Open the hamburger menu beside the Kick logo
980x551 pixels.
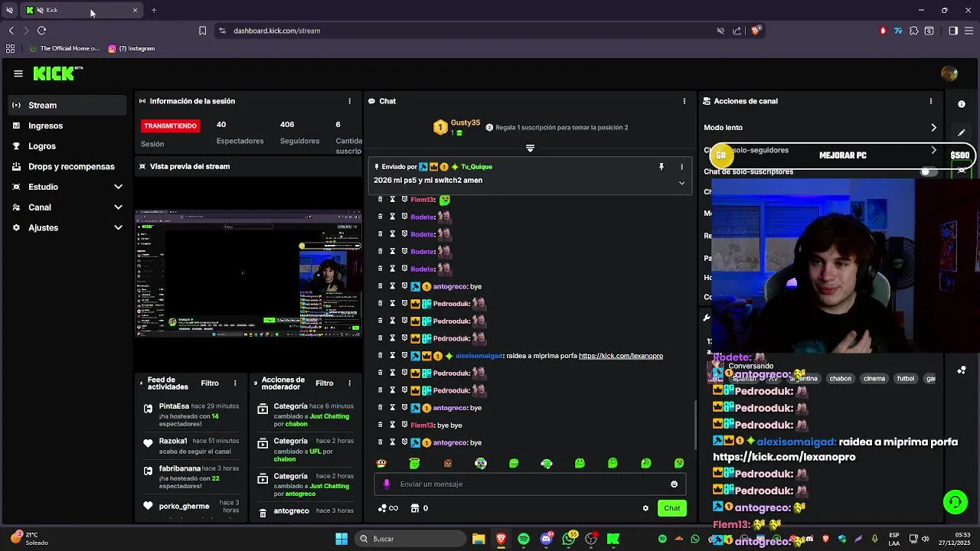tap(18, 73)
